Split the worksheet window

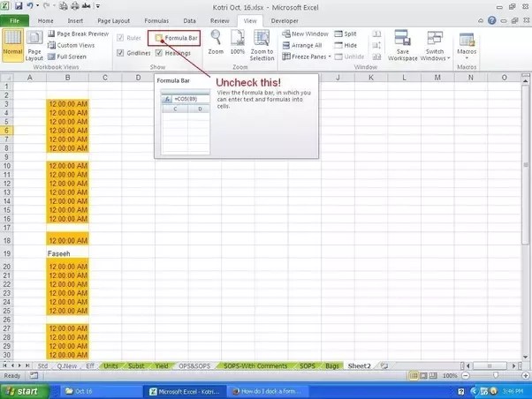tap(346, 34)
